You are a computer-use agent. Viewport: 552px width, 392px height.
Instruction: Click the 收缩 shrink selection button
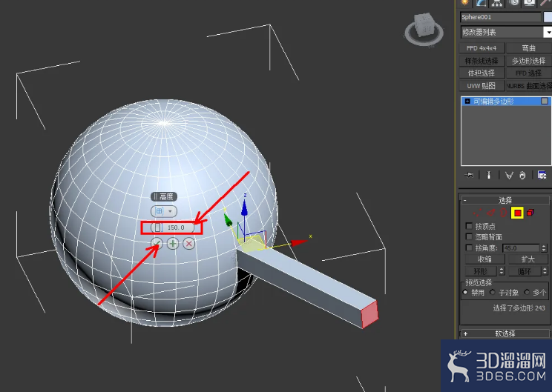coord(484,259)
